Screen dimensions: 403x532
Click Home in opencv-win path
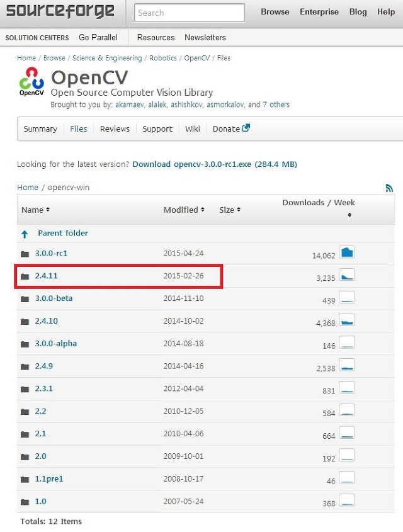28,187
